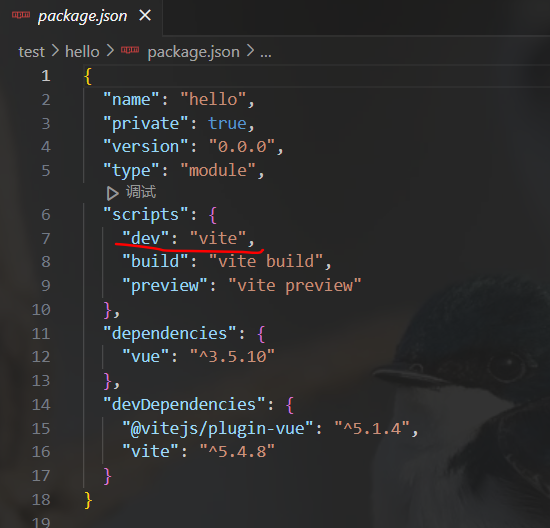Select the package.json tab title
This screenshot has width=550, height=528.
(x=82, y=16)
